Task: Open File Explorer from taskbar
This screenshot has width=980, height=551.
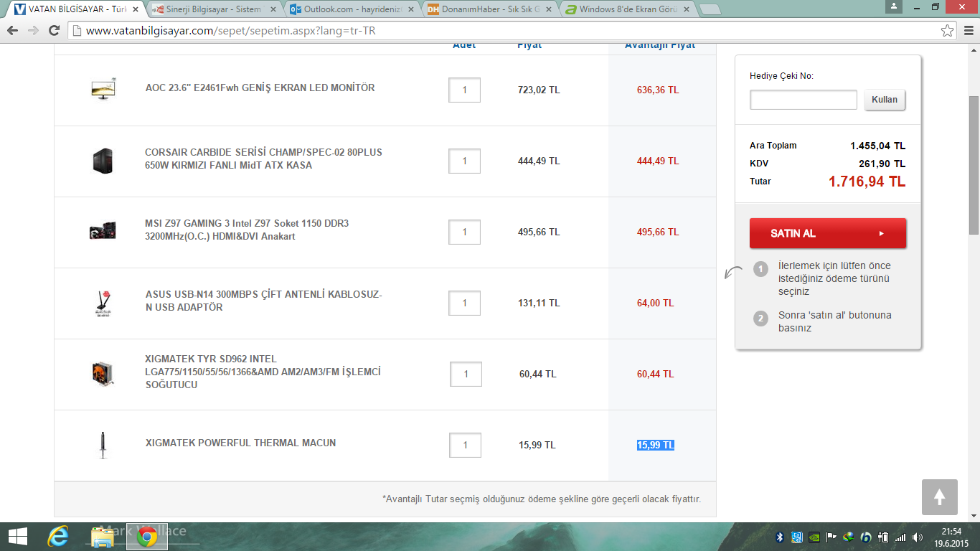Action: click(103, 536)
